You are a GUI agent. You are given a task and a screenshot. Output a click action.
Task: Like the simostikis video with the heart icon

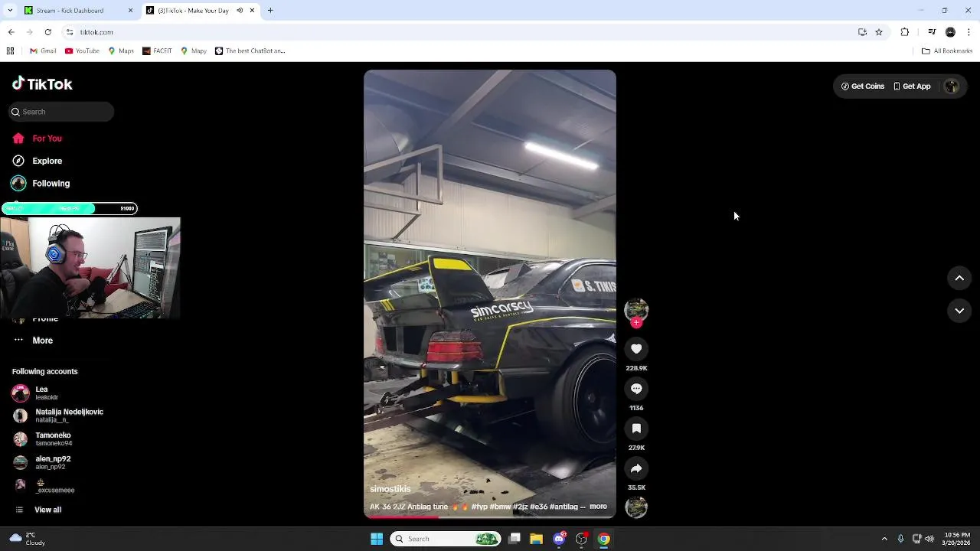coord(636,349)
